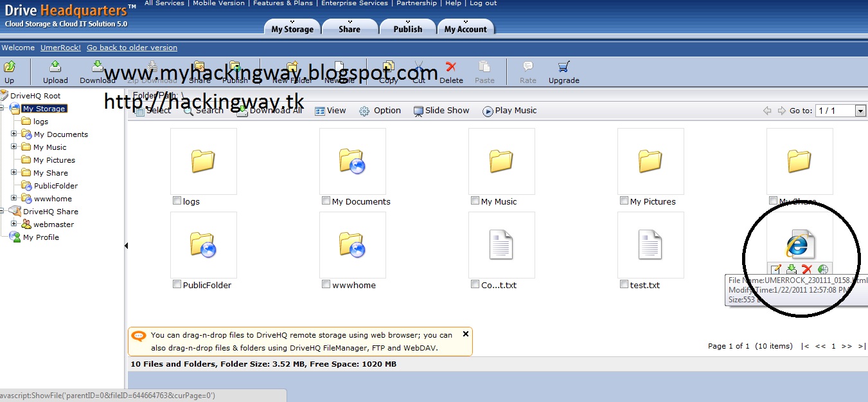This screenshot has width=868, height=402.
Task: Click the UmerRock! username link
Action: 61,48
